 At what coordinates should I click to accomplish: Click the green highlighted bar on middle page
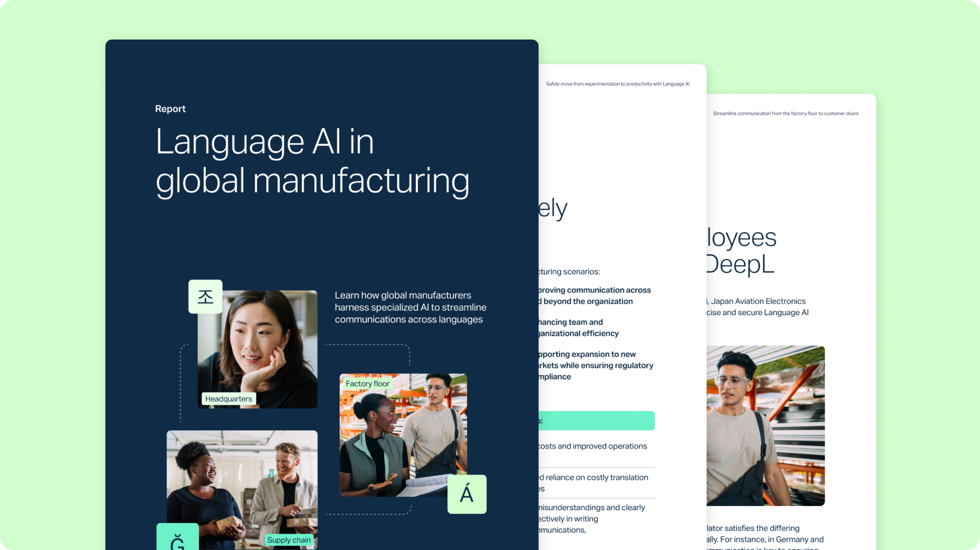point(597,421)
